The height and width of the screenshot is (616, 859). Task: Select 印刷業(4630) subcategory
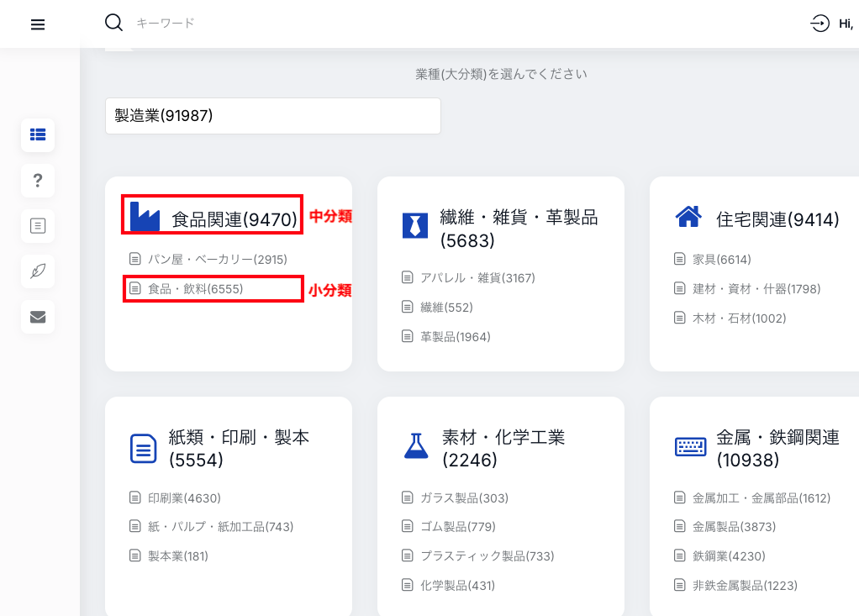(184, 498)
